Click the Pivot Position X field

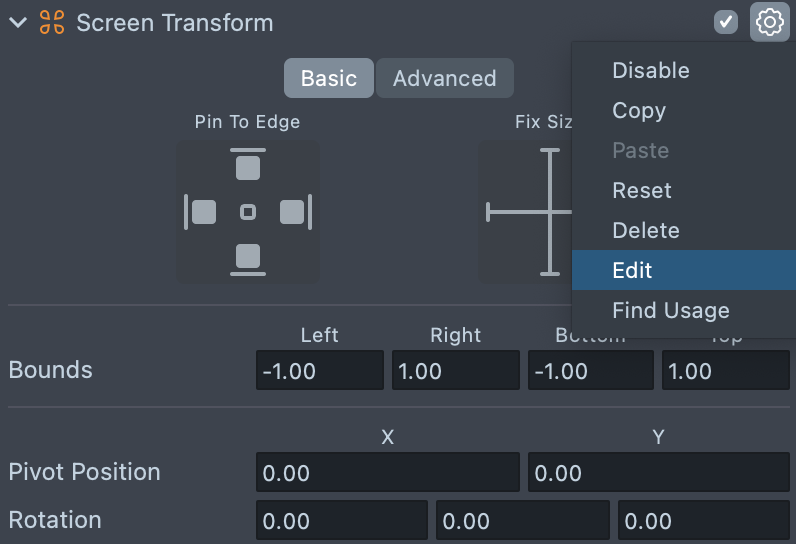[388, 473]
